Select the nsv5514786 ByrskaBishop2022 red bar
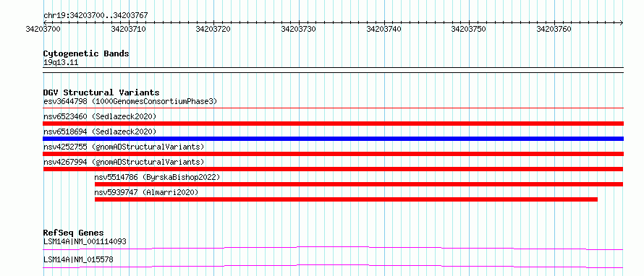Viewport: 644px width, 276px height. [x=359, y=184]
